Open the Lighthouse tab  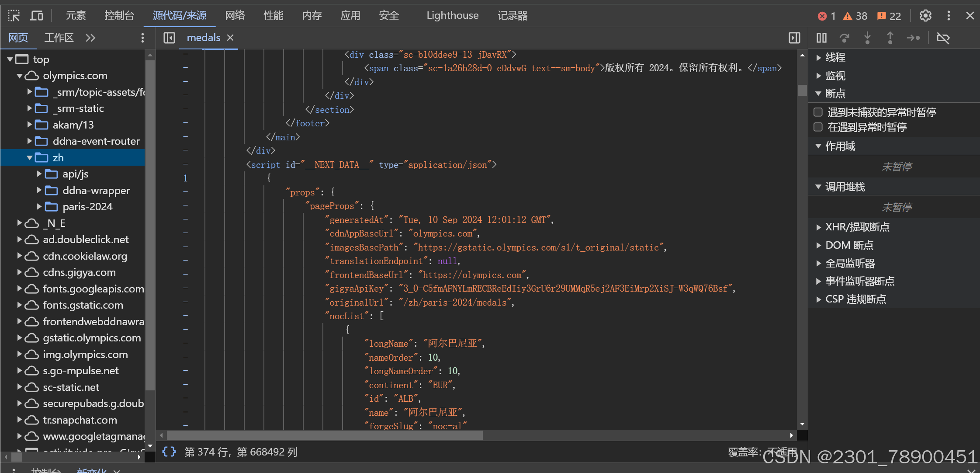pos(453,16)
